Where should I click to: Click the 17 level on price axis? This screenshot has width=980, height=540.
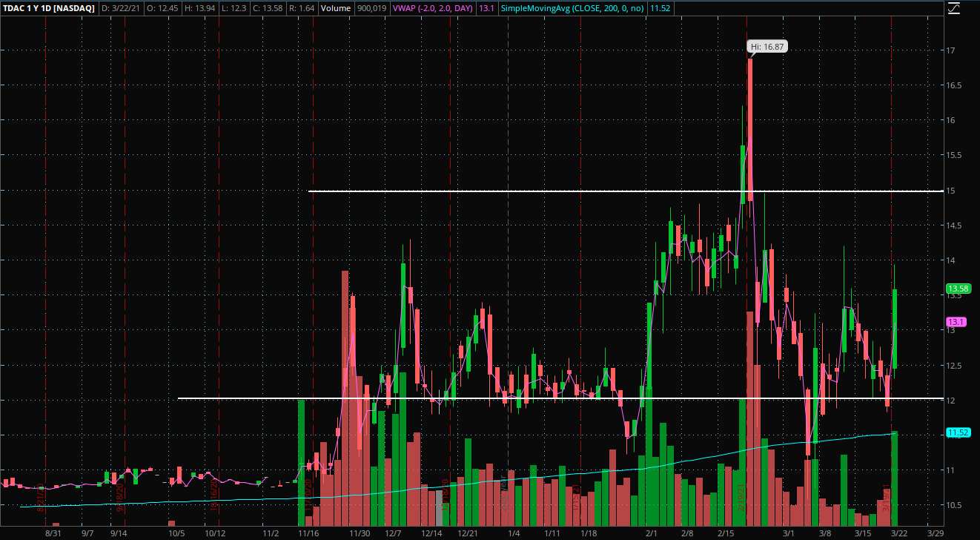(x=950, y=50)
